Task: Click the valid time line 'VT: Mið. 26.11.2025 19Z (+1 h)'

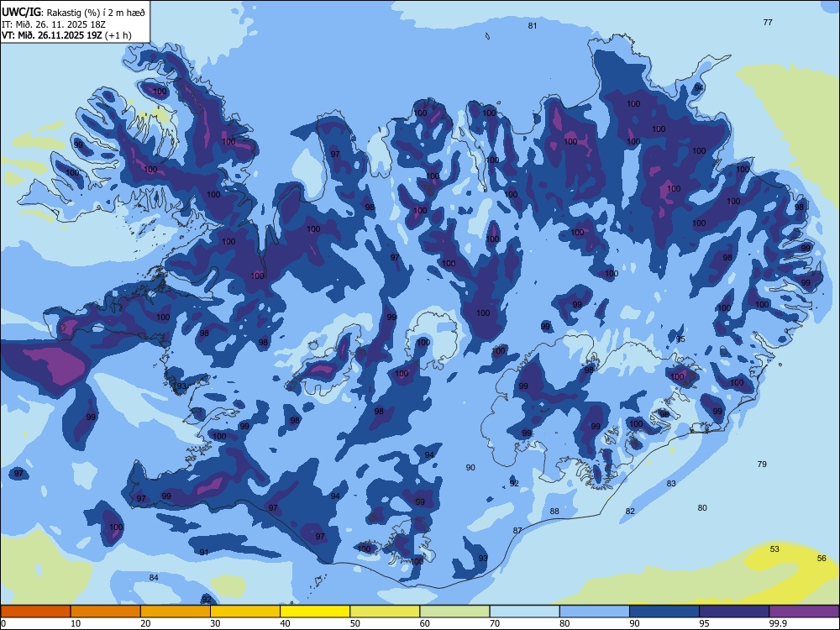Action: [66, 35]
